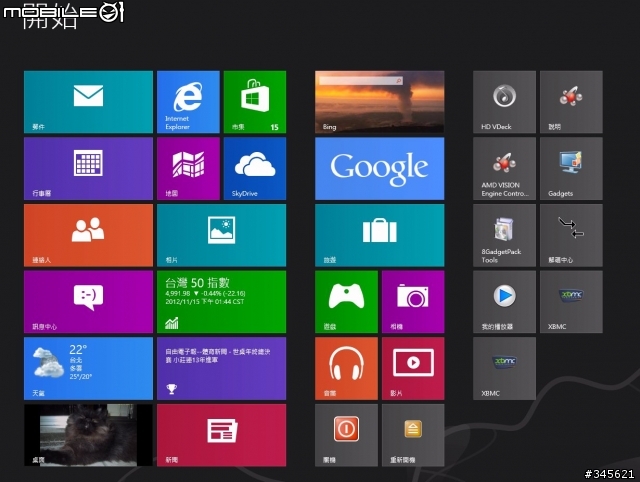Open the Messaging tile with smiley speech bubble
640x482 pixels.
[88, 302]
